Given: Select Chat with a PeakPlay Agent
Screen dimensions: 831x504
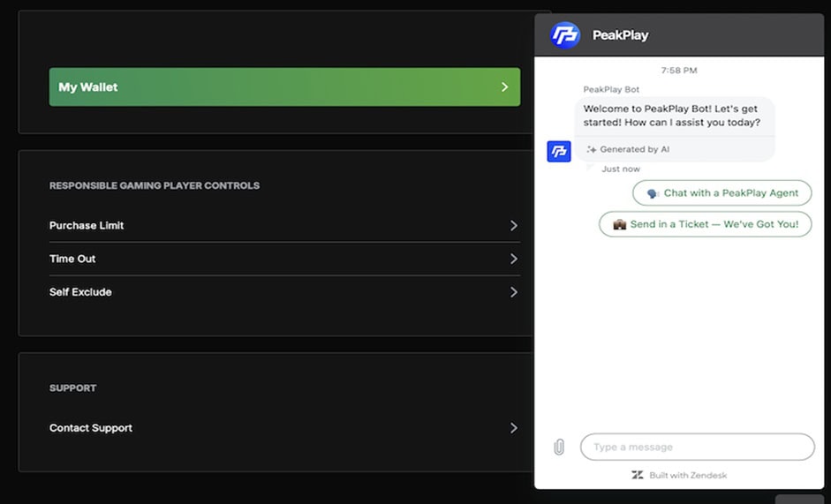Looking at the screenshot, I should click(721, 193).
